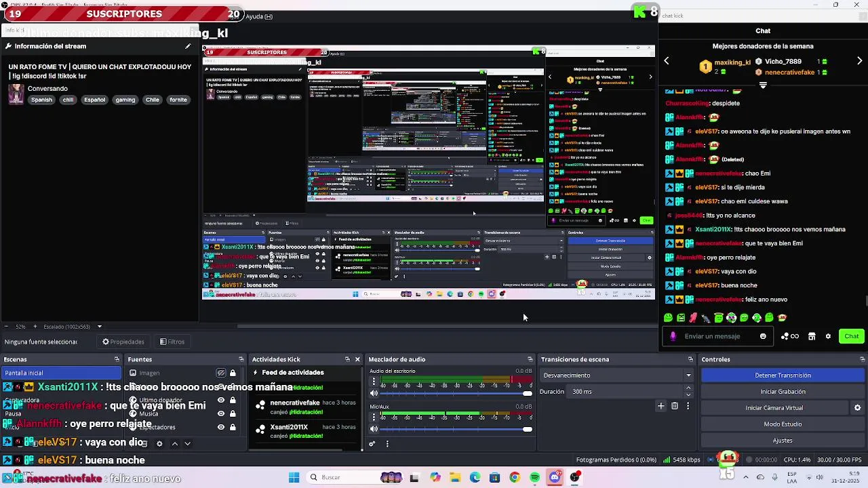This screenshot has width=868, height=488.
Task: Click Detener Transmisión
Action: click(x=783, y=375)
